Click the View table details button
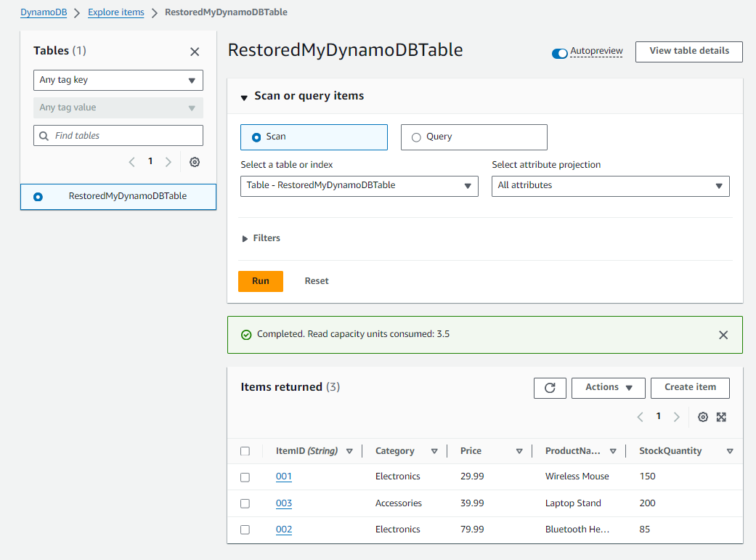The image size is (756, 560). [689, 51]
